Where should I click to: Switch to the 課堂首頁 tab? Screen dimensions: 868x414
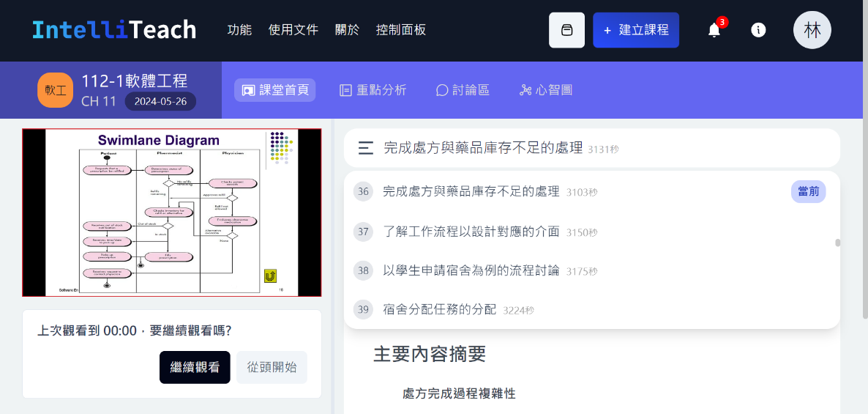(x=274, y=90)
